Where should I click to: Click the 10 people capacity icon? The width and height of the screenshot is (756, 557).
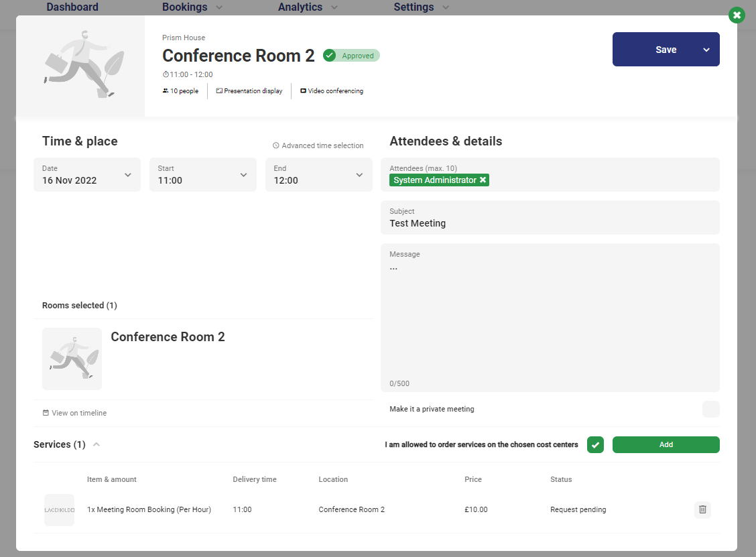tap(166, 91)
